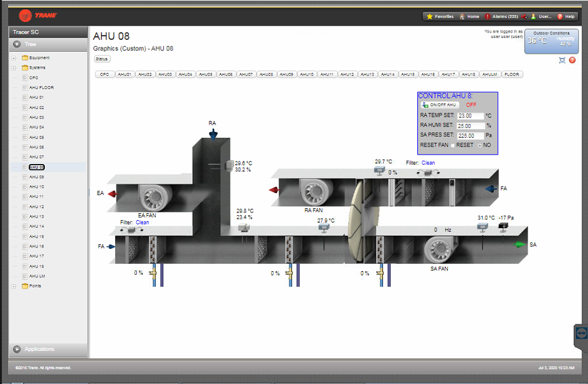Click the red EA exhaust arrow
The height and width of the screenshot is (384, 588).
(x=113, y=194)
